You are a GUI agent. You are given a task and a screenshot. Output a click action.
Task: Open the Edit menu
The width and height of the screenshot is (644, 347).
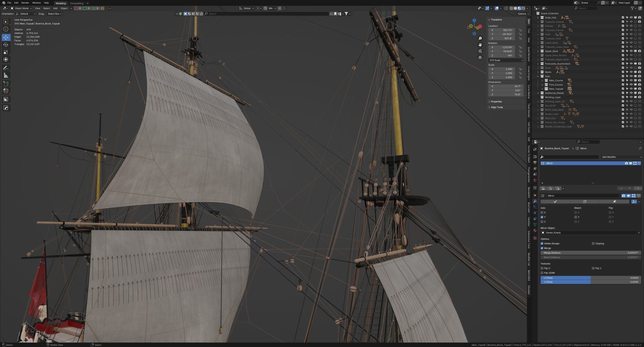[x=16, y=3]
